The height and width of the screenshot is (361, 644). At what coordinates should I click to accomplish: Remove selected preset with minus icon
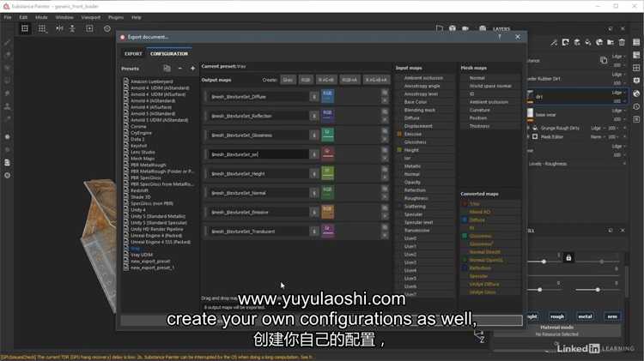[180, 69]
